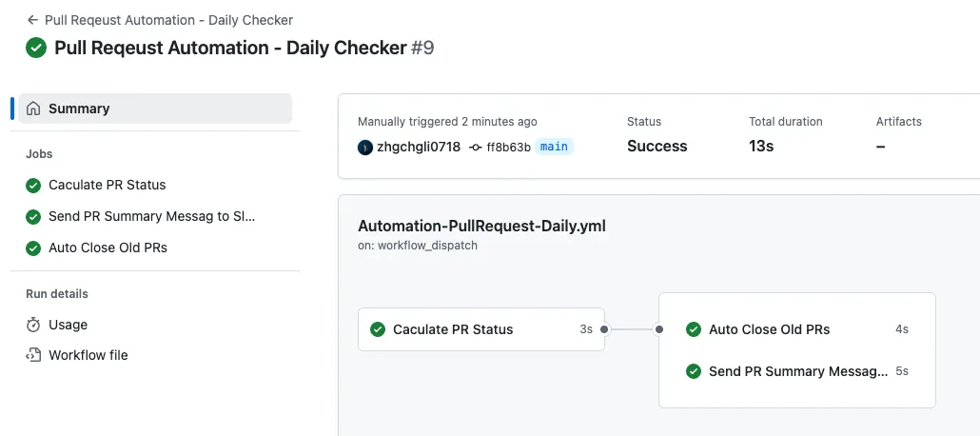Open Send PR Summary Messag job in sidebar
Screen dimensions: 980x436
tap(151, 216)
